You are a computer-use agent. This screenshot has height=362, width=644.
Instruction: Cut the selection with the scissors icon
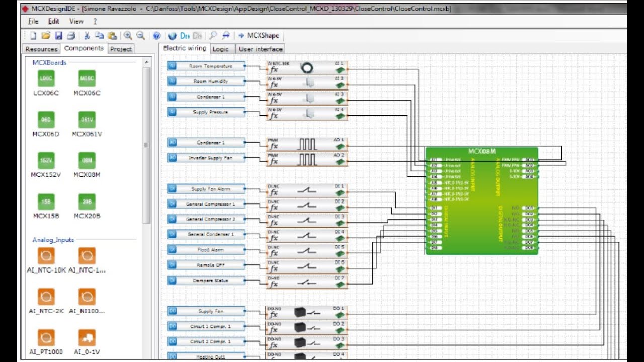click(87, 35)
